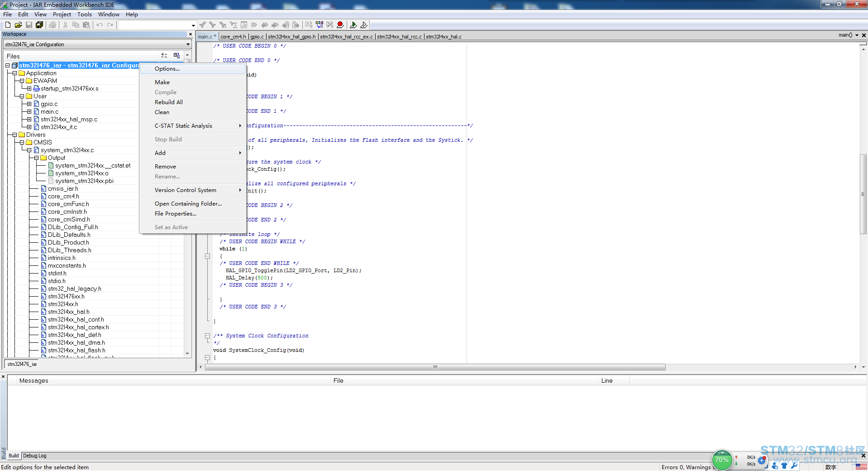Screen dimensions: 868x471
Task: Toggle a breakpoint with the red icon
Action: (340, 25)
